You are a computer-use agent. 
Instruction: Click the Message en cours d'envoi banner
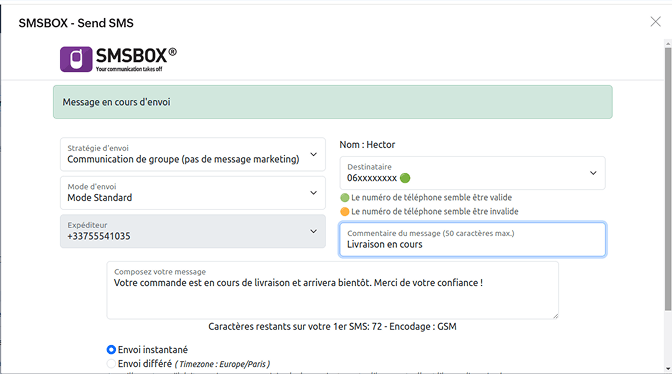pyautogui.click(x=333, y=102)
